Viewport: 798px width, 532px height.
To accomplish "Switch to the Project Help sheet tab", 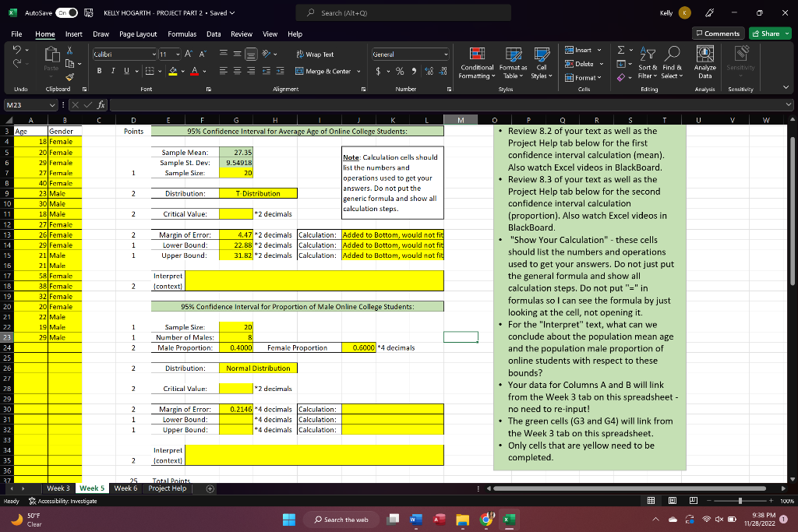I will pos(168,488).
